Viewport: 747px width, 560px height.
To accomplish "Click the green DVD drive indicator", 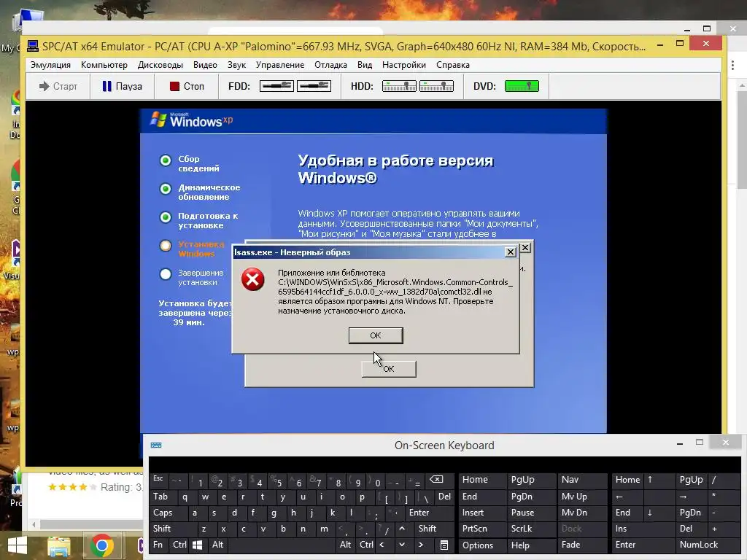I will [x=522, y=86].
